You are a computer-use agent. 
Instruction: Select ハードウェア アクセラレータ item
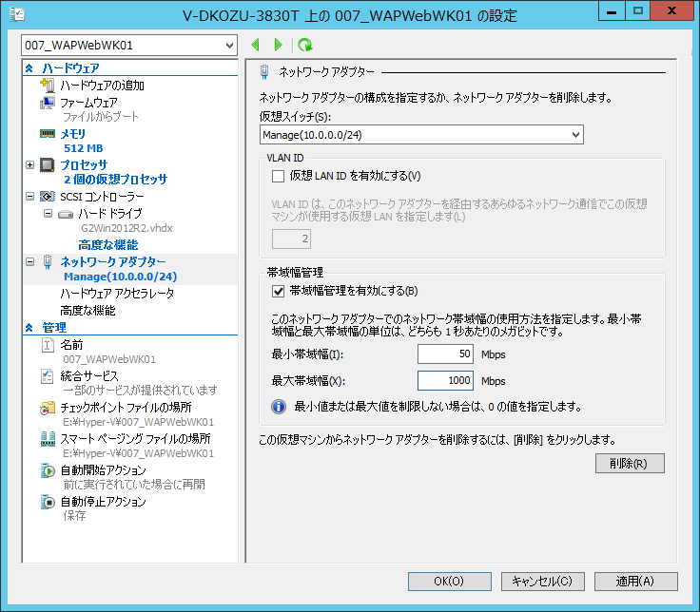pyautogui.click(x=117, y=294)
